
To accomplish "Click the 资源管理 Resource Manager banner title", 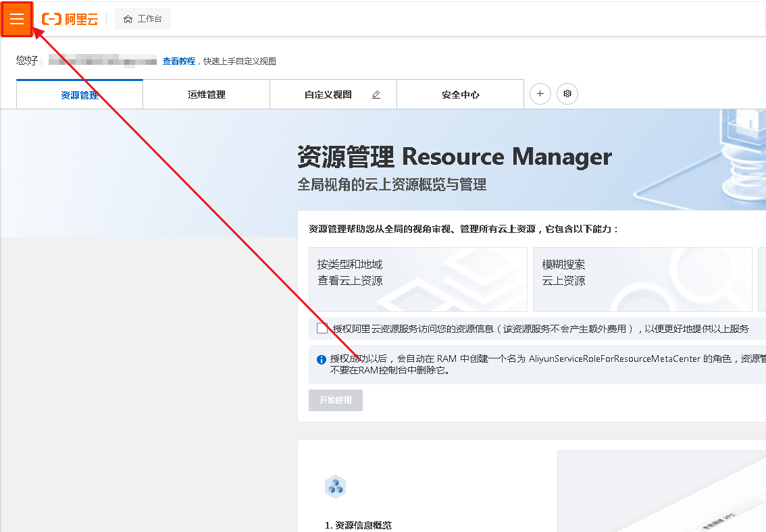I will pos(455,157).
